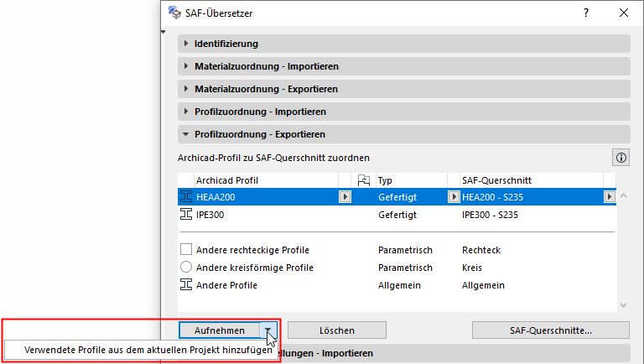Select the IPE300 profile row
This screenshot has width=644, height=364.
coord(397,215)
